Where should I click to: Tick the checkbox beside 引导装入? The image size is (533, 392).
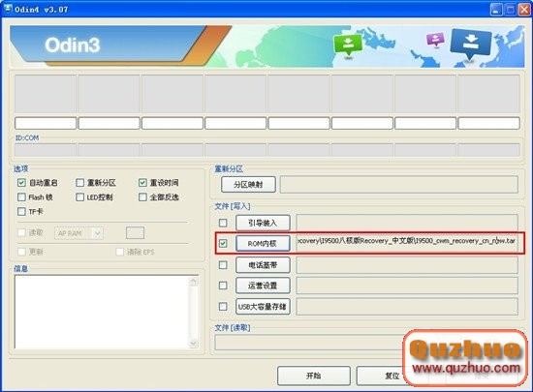[x=223, y=223]
